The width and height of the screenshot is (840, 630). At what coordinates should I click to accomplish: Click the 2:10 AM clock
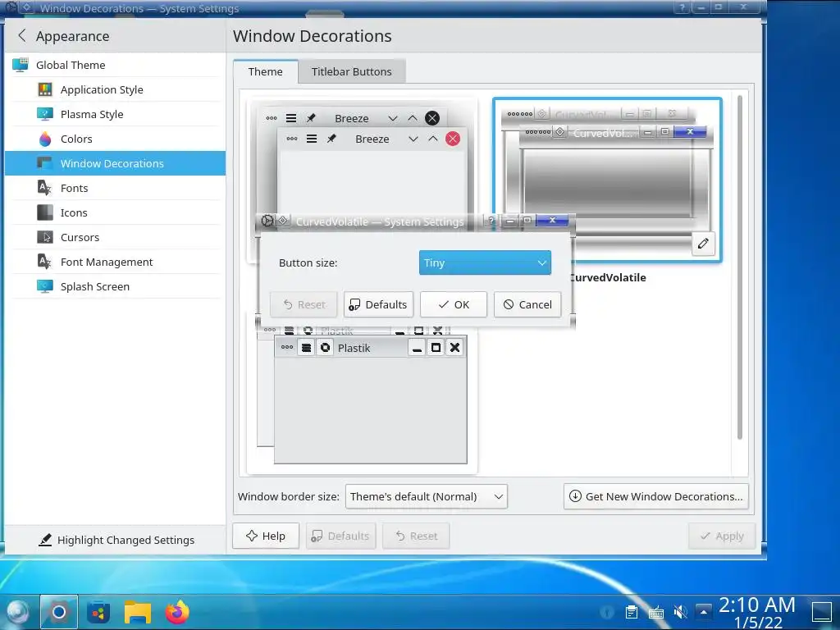point(757,605)
